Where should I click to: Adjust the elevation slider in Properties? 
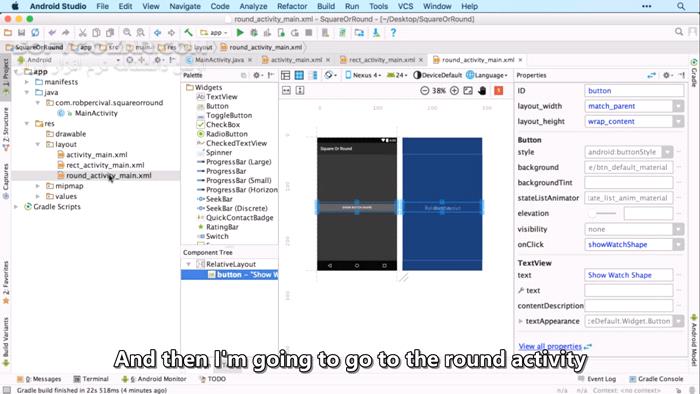coord(602,214)
